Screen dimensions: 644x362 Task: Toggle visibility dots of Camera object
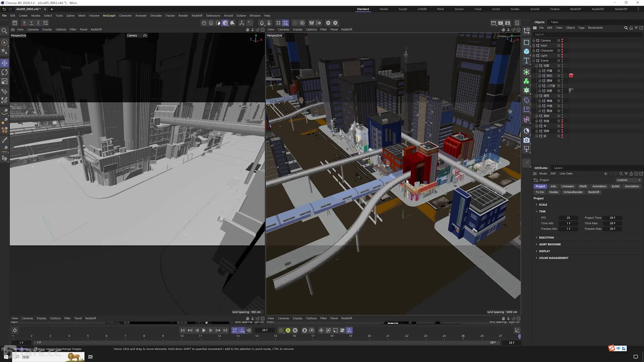click(562, 41)
